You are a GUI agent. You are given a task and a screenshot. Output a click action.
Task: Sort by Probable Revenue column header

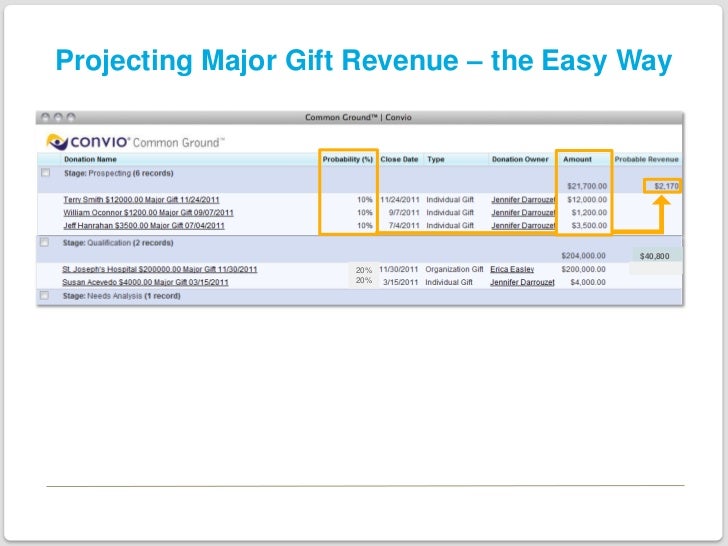pyautogui.click(x=647, y=159)
